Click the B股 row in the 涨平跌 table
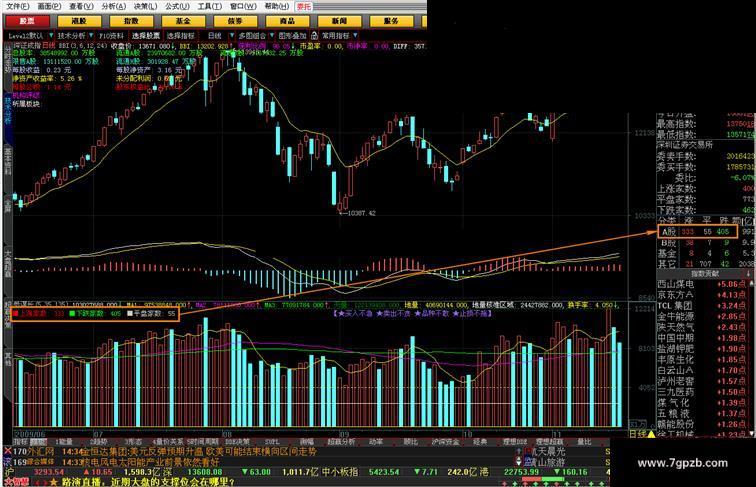 point(704,243)
